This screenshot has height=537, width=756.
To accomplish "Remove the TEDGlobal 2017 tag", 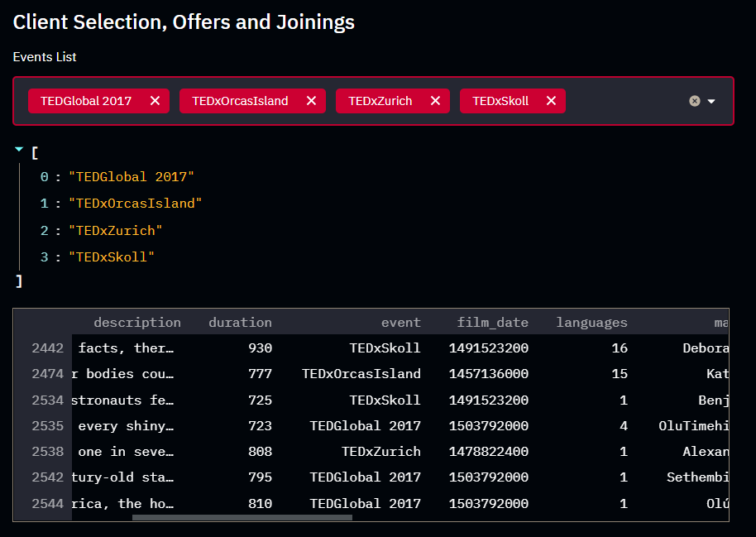I will click(155, 101).
